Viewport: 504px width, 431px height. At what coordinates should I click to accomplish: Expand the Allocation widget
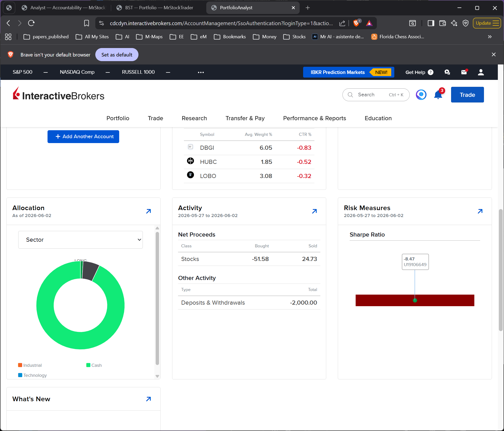tap(148, 211)
